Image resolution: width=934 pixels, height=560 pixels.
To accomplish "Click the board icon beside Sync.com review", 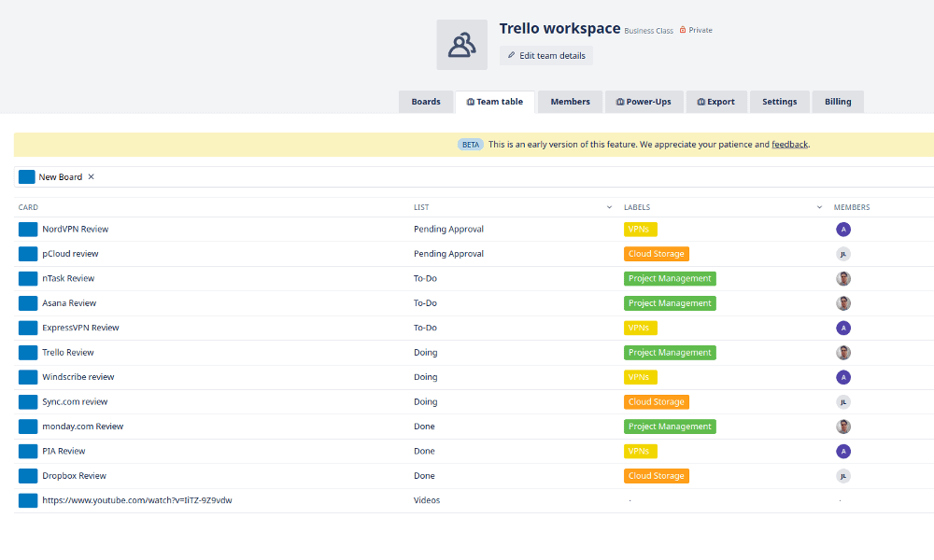I will pos(28,402).
